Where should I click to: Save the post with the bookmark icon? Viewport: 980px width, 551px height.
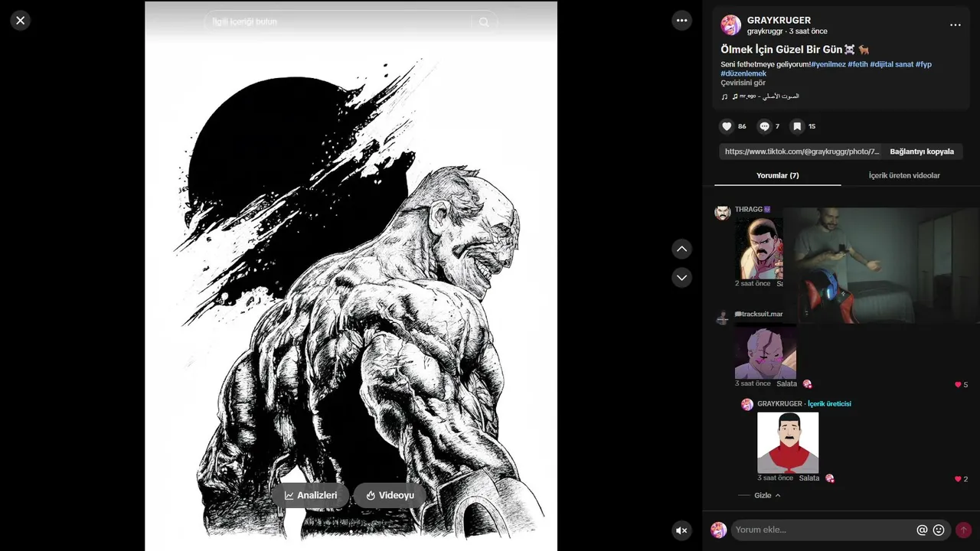[797, 126]
